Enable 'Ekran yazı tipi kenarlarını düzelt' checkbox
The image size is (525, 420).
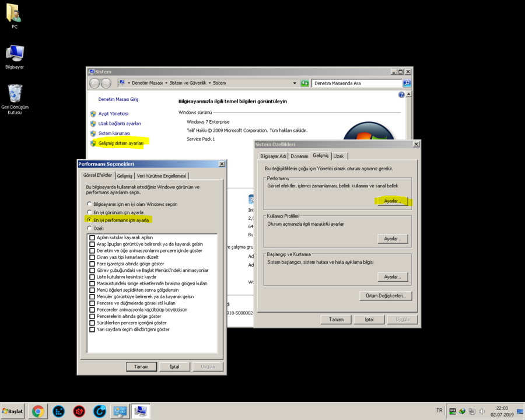[92, 257]
